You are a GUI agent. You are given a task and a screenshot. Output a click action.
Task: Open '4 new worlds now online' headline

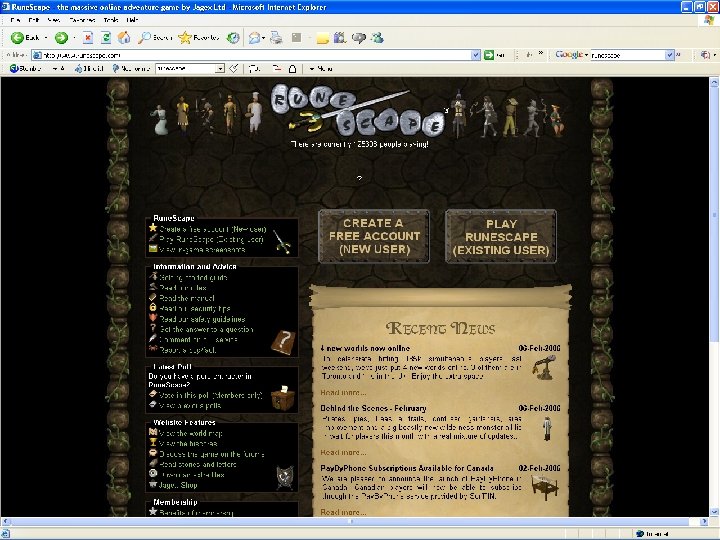click(x=365, y=348)
